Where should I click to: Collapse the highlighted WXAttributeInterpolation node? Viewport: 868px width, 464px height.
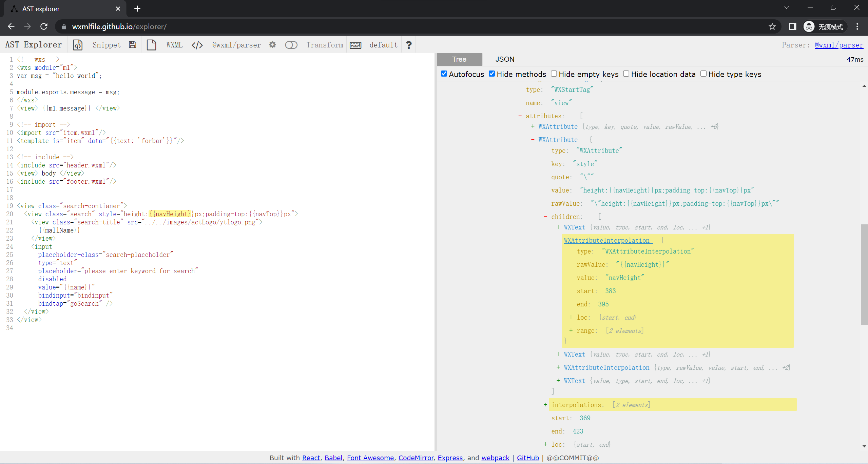[x=558, y=240]
